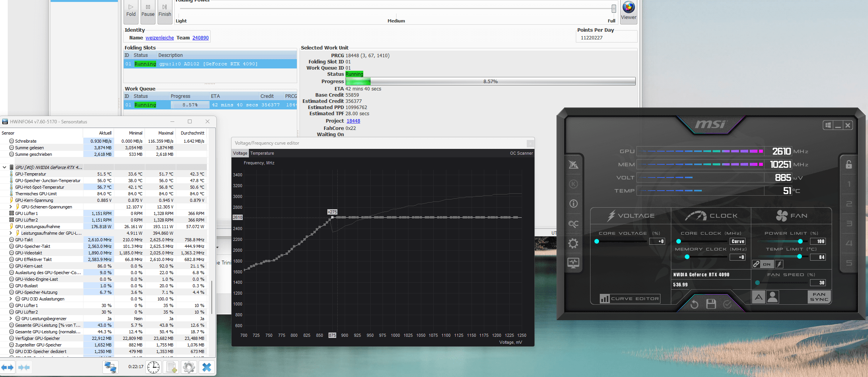Viewport: 868px width, 377px height.
Task: Toggle Afterburner profile lock
Action: coord(849,164)
